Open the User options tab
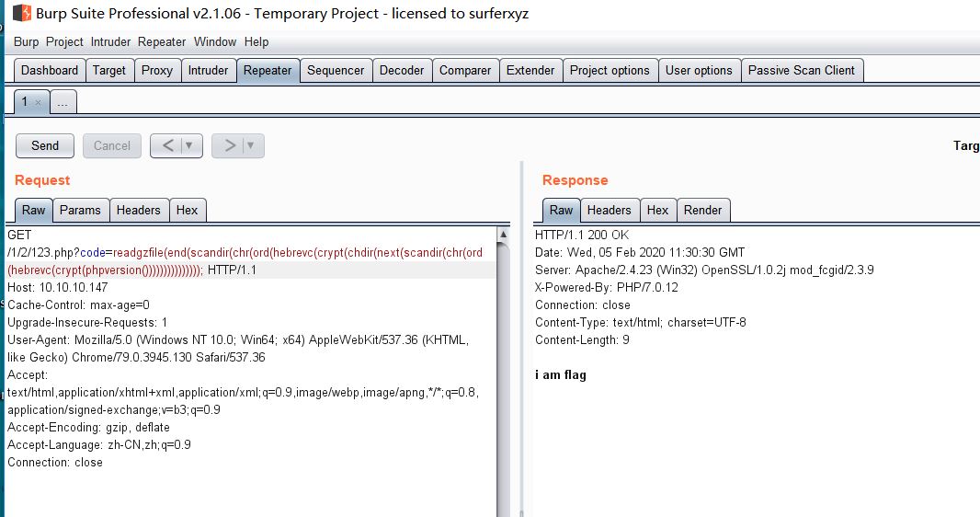 [699, 70]
